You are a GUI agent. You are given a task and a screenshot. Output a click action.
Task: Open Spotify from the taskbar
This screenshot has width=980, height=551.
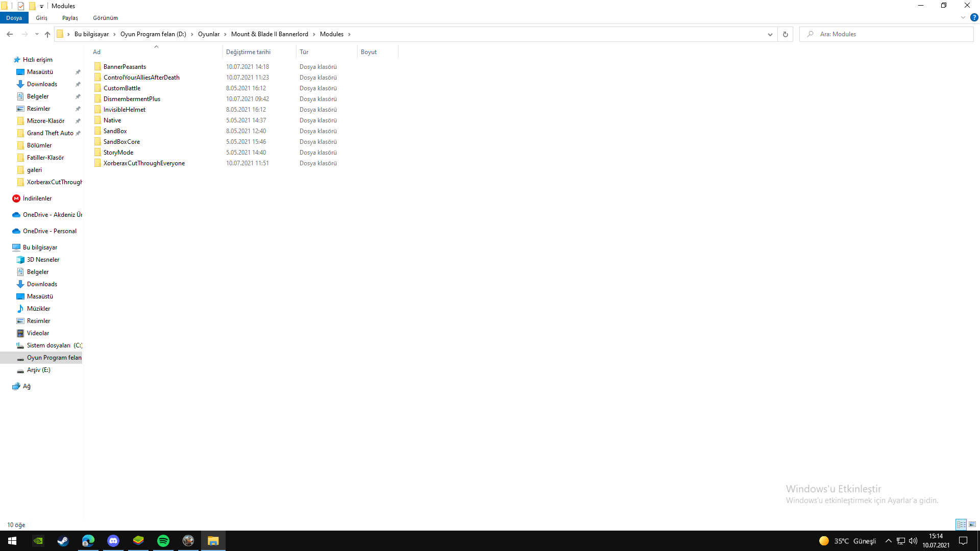coord(163,541)
